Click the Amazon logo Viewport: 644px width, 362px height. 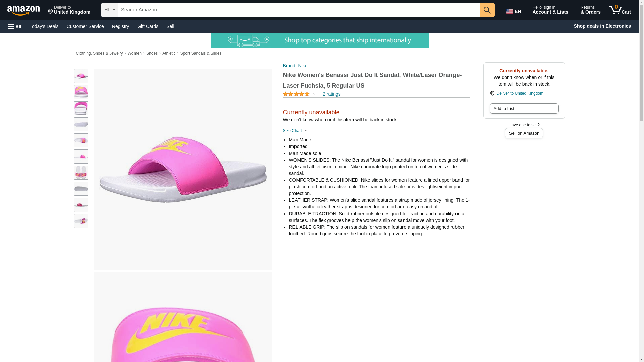[23, 11]
